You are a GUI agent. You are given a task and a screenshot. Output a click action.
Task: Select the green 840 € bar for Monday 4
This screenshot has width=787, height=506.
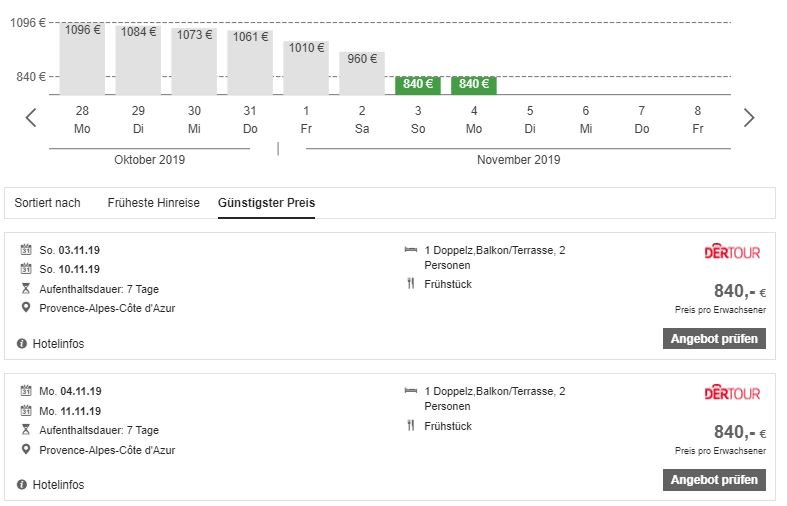[x=473, y=85]
